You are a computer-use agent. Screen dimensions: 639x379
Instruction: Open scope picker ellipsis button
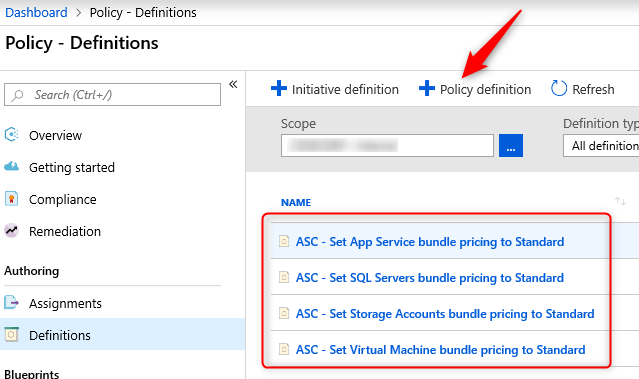point(511,145)
